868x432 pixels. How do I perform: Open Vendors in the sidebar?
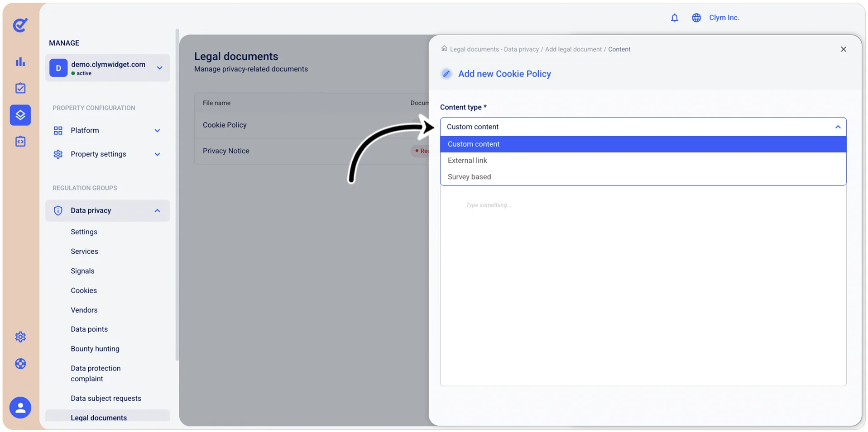[x=84, y=310]
